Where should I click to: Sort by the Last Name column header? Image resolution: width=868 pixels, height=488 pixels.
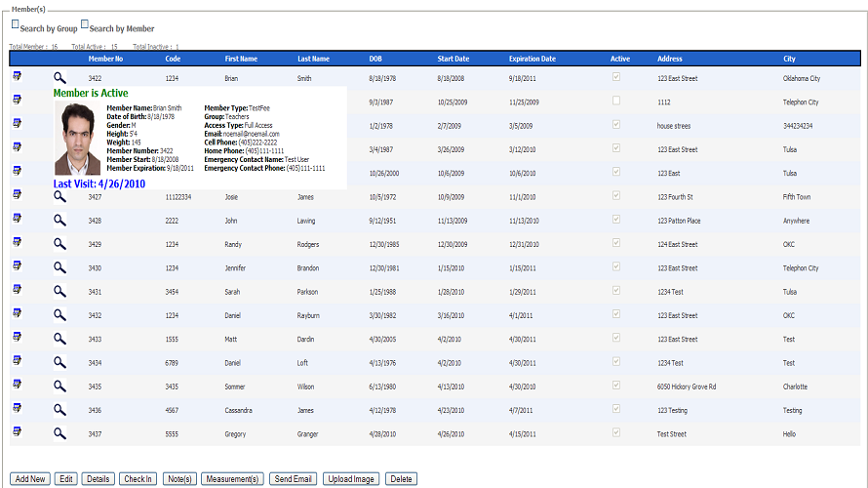coord(313,59)
